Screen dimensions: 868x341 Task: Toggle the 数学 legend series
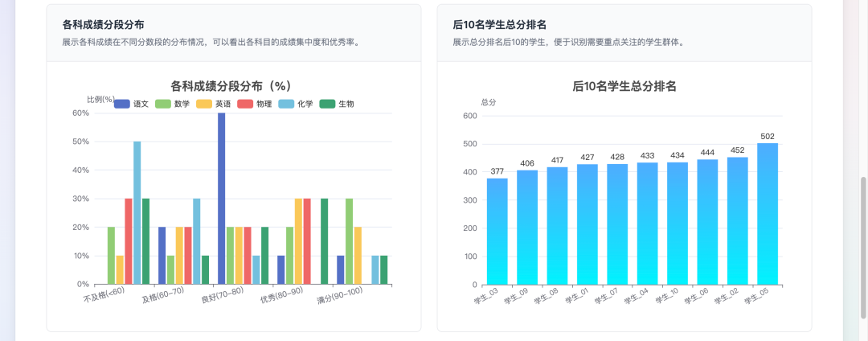(x=172, y=104)
